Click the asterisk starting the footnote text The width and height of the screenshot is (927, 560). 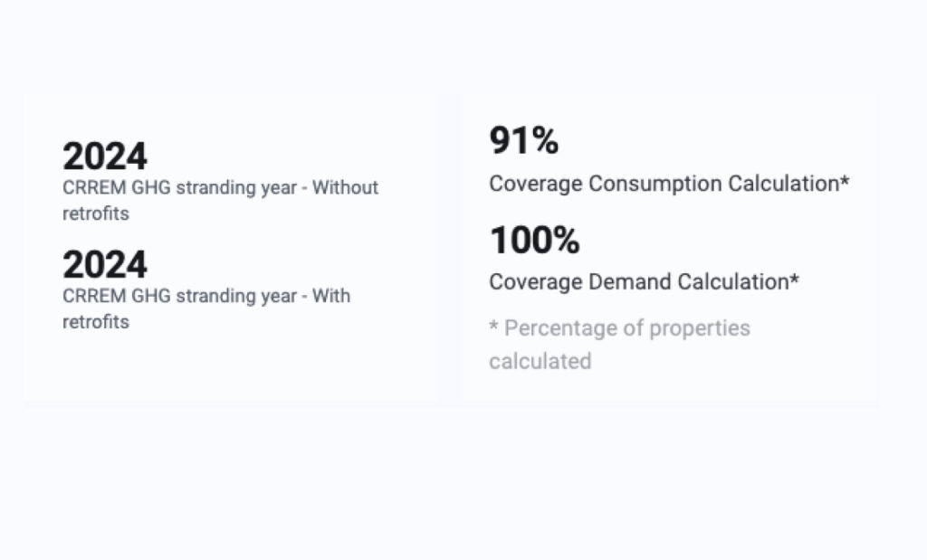point(493,324)
